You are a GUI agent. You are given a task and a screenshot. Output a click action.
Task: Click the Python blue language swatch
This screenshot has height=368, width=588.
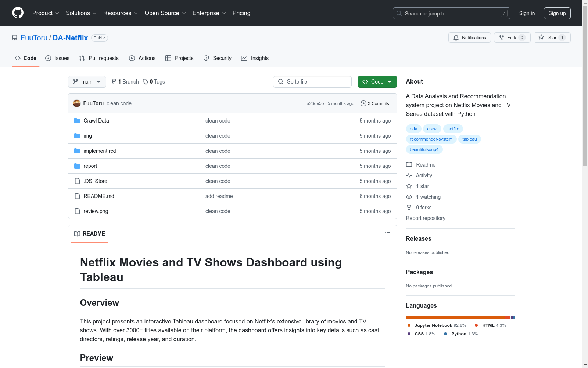pos(445,334)
